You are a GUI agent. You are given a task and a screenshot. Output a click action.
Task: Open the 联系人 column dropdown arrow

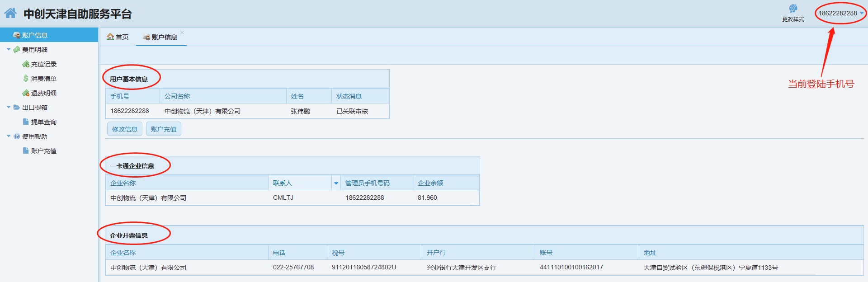point(336,183)
